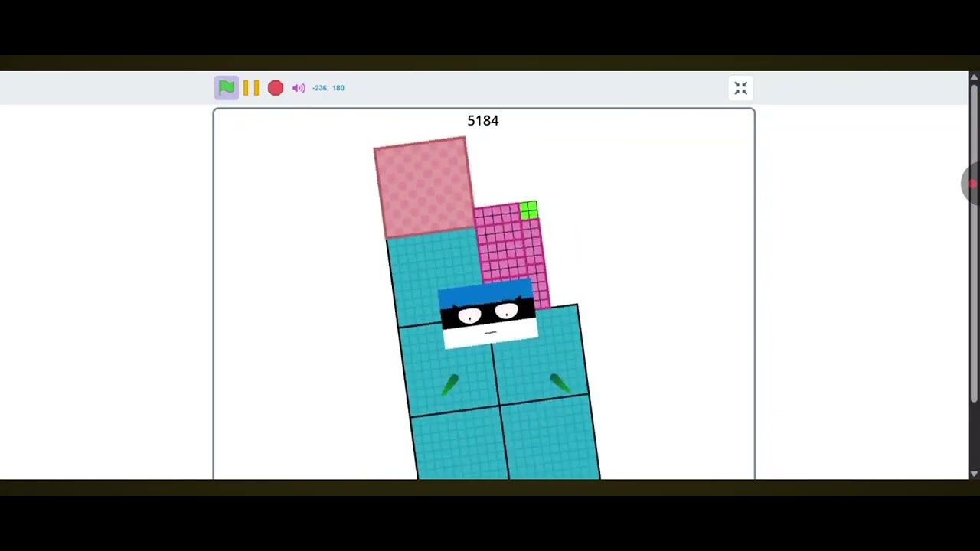
Task: Pause the project with the yellow pause icon
Action: 251,88
